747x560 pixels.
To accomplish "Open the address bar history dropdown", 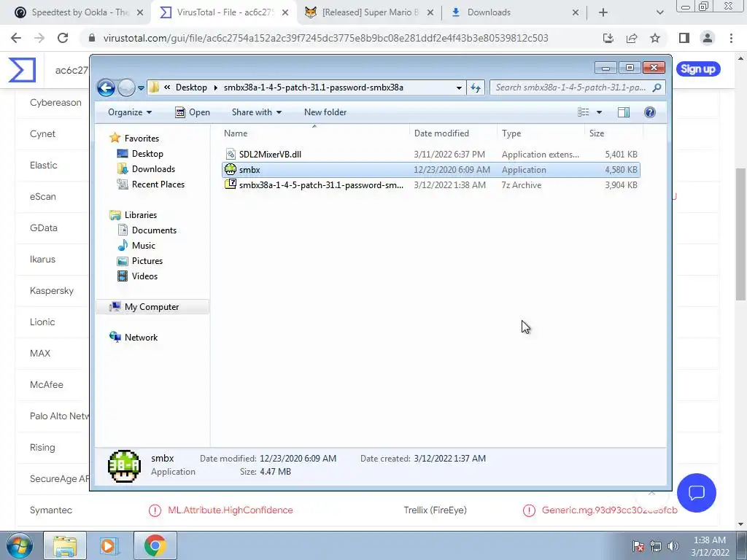I will pyautogui.click(x=459, y=87).
